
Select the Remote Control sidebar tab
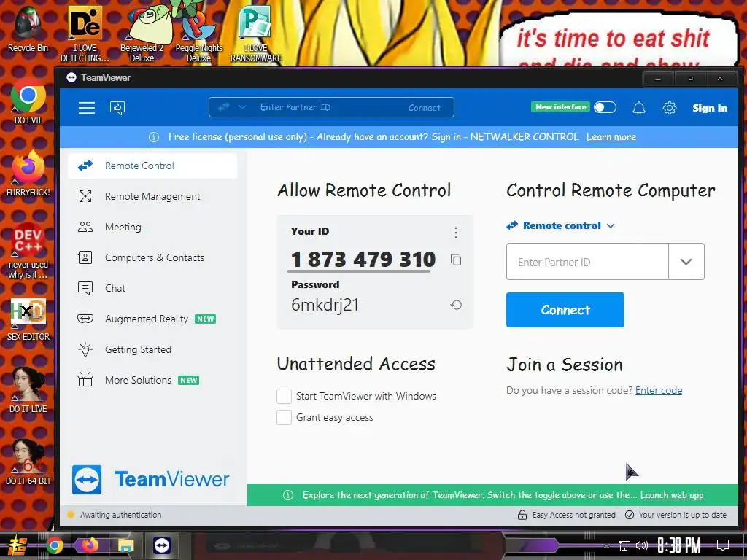click(x=152, y=166)
